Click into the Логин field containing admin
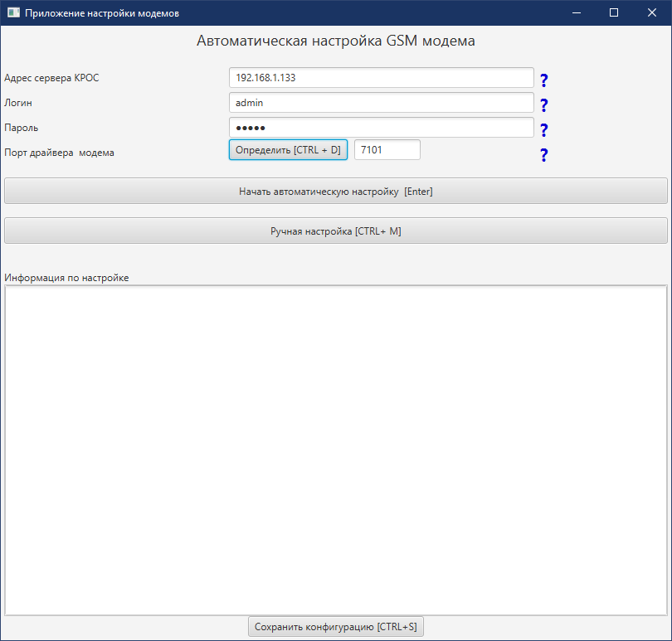The height and width of the screenshot is (641, 672). coord(382,102)
